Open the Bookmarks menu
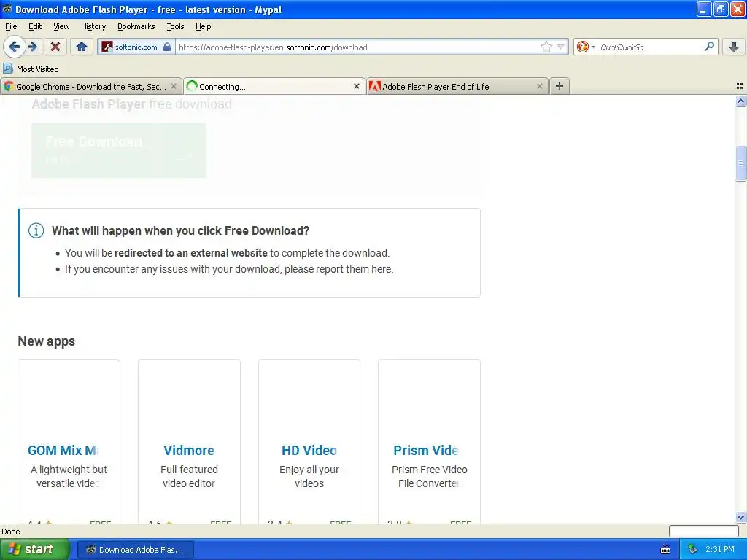 point(136,26)
